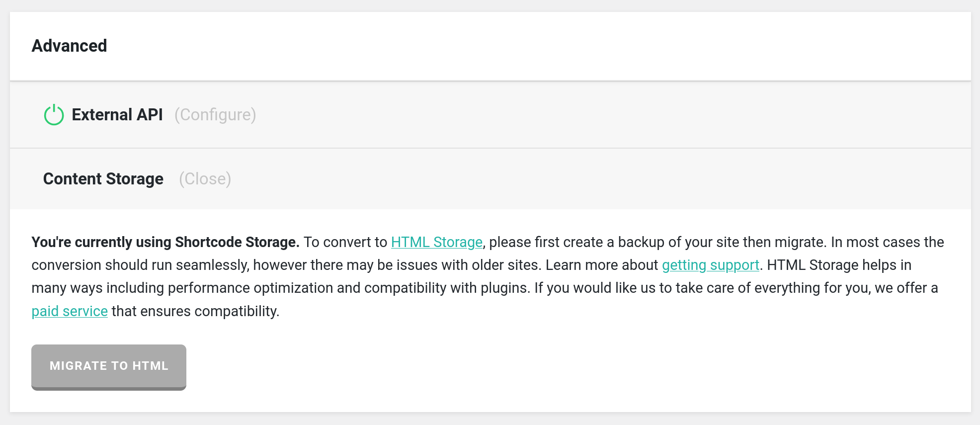Click the grayed-out migrate button
980x425 pixels.
(109, 366)
